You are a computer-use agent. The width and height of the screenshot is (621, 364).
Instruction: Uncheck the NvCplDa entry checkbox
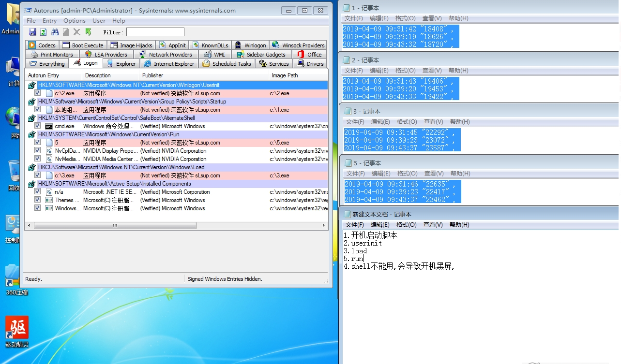(37, 150)
